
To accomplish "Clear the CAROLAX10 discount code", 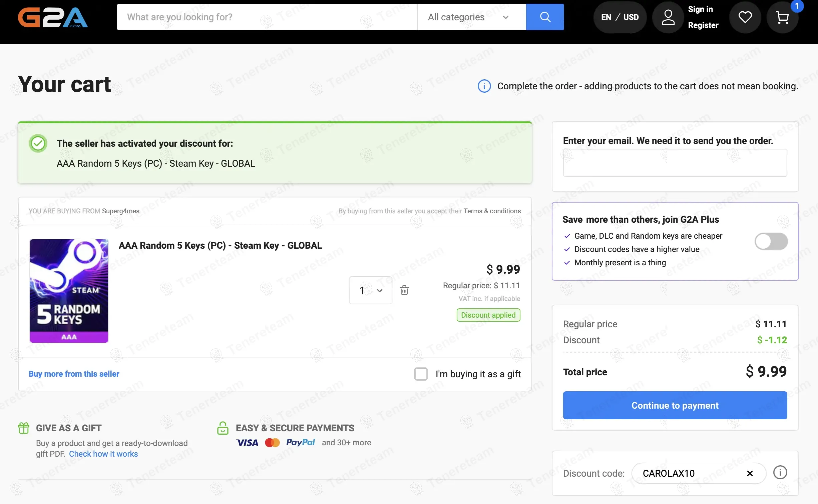I will pyautogui.click(x=750, y=473).
